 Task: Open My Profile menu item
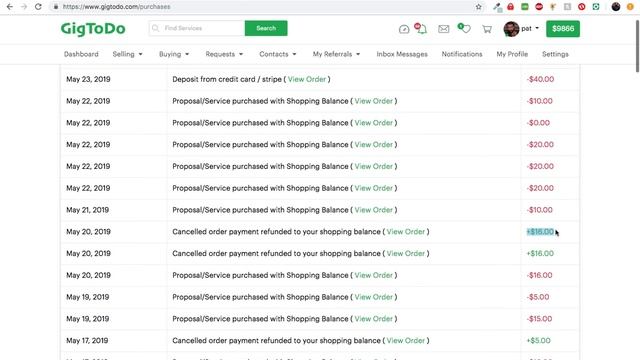coord(512,54)
